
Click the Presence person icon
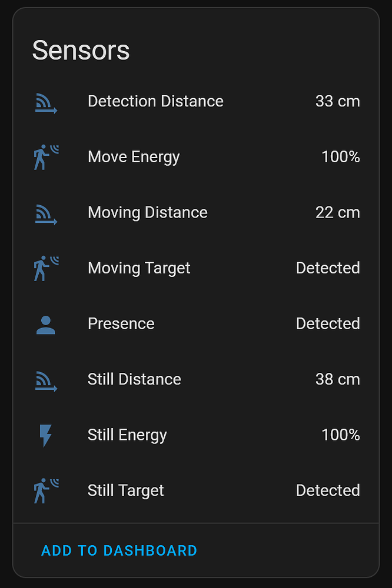46,325
